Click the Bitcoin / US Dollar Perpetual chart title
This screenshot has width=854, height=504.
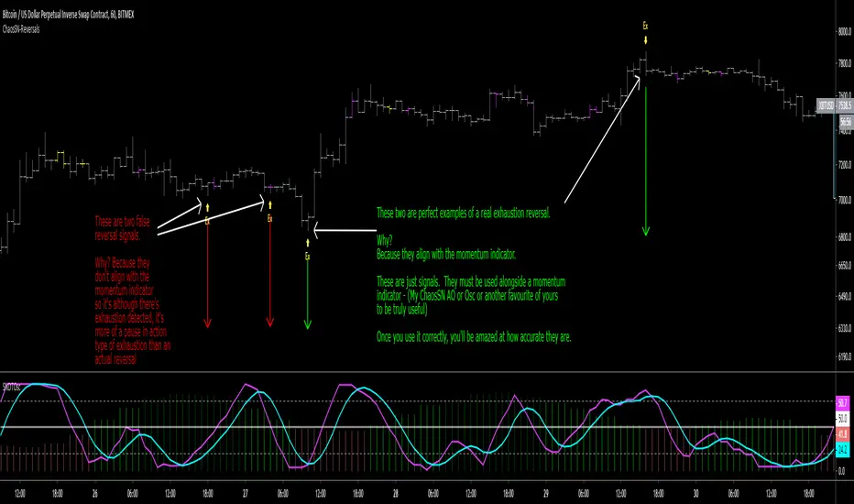pyautogui.click(x=68, y=15)
